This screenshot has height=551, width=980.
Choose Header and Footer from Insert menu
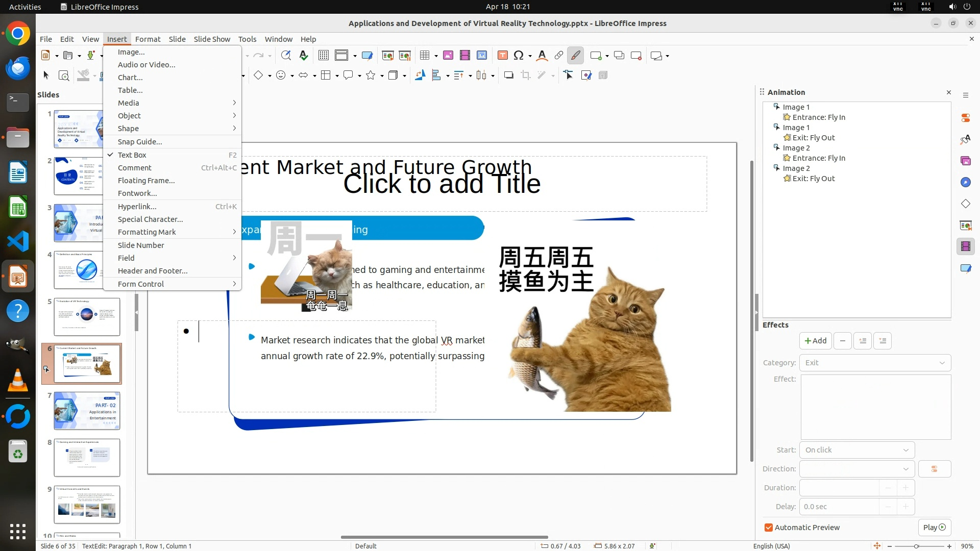pos(152,271)
